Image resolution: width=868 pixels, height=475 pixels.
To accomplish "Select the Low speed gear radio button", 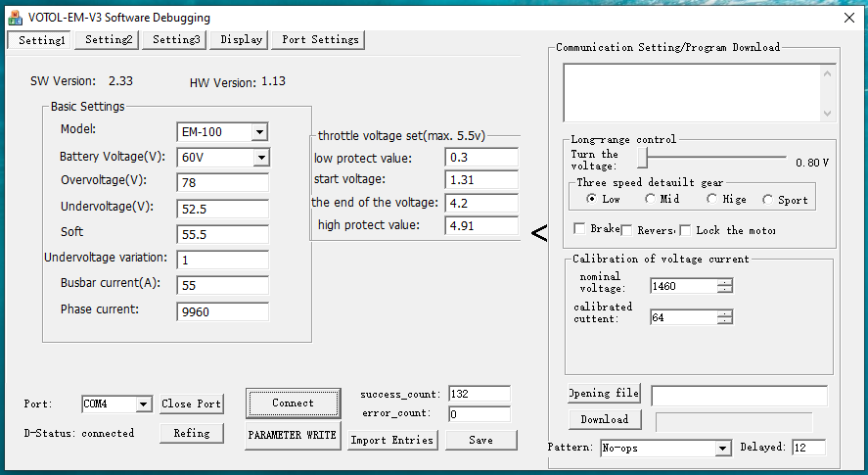I will [591, 200].
